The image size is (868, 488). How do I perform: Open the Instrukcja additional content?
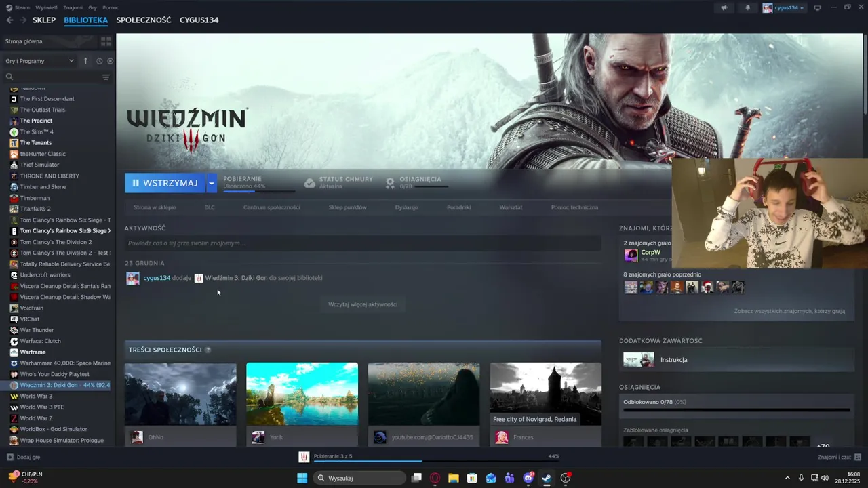tap(736, 360)
